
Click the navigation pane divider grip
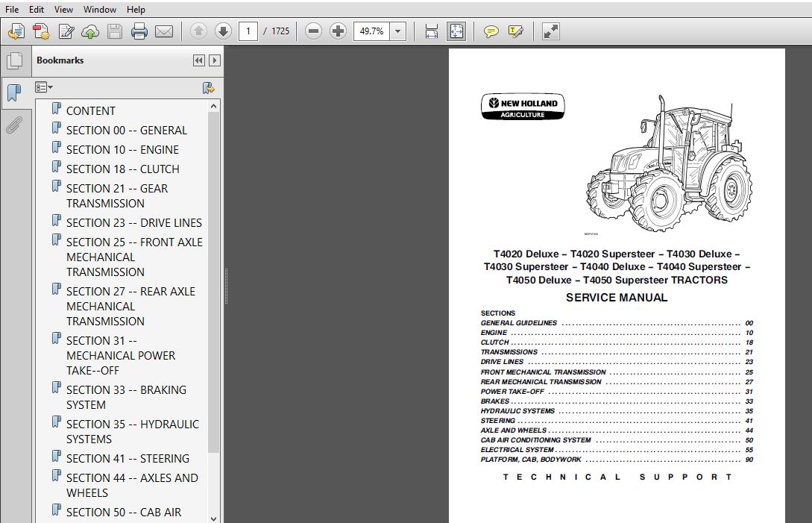pos(226,286)
